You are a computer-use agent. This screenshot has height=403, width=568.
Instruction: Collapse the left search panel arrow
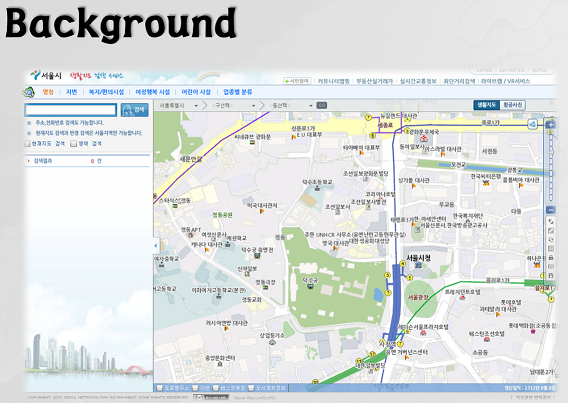pyautogui.click(x=156, y=245)
